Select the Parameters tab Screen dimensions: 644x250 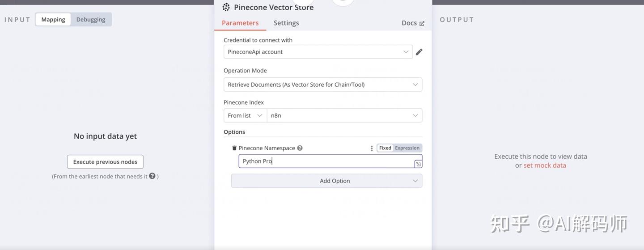[240, 23]
